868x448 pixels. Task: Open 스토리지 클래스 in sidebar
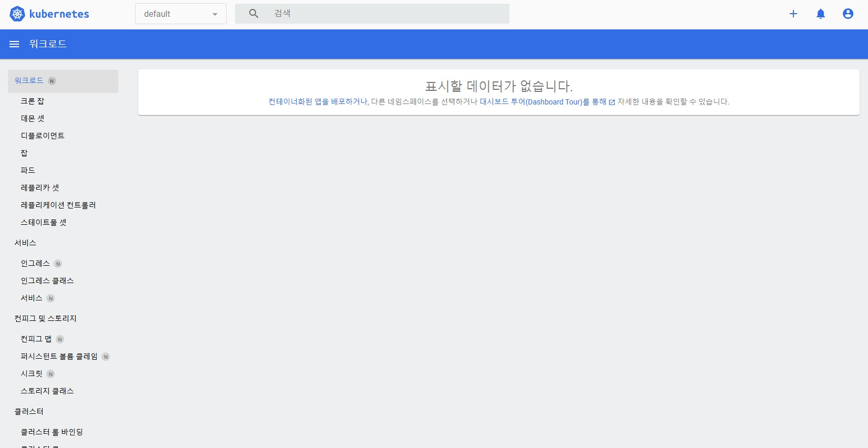point(47,391)
